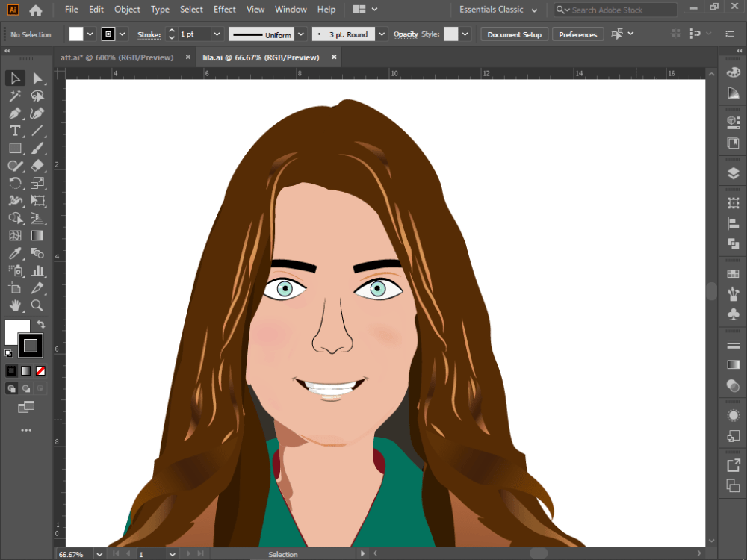Open Preferences from control bar
Image resolution: width=747 pixels, height=560 pixels.
(578, 34)
